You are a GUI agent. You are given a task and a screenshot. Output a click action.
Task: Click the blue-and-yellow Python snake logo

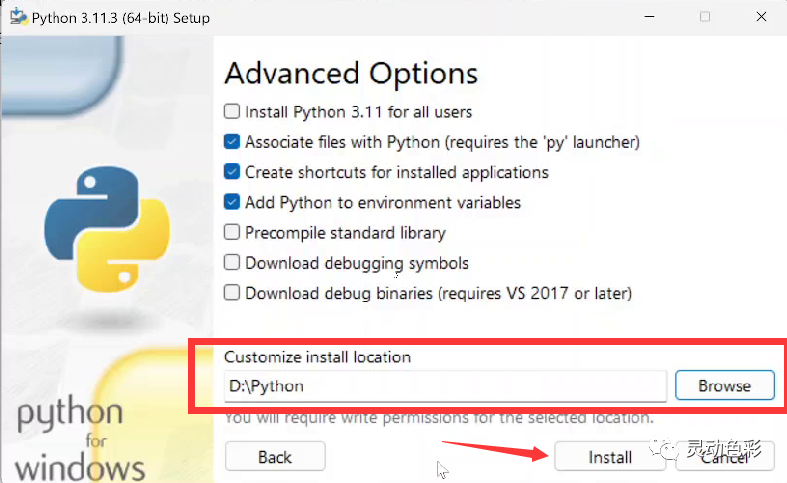107,229
